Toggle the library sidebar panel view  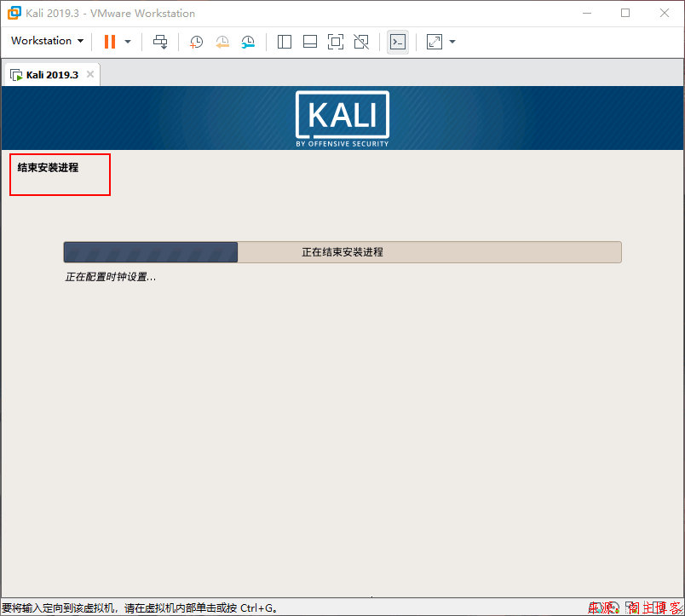coord(285,42)
